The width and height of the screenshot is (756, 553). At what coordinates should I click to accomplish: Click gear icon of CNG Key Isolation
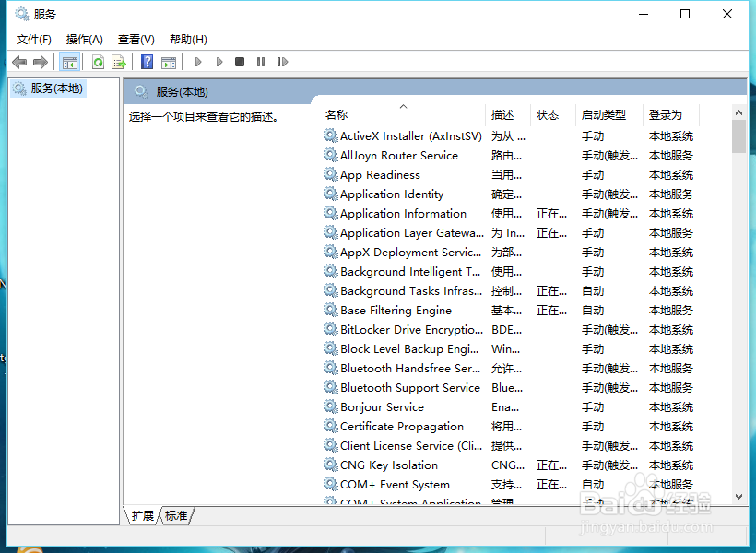[330, 465]
